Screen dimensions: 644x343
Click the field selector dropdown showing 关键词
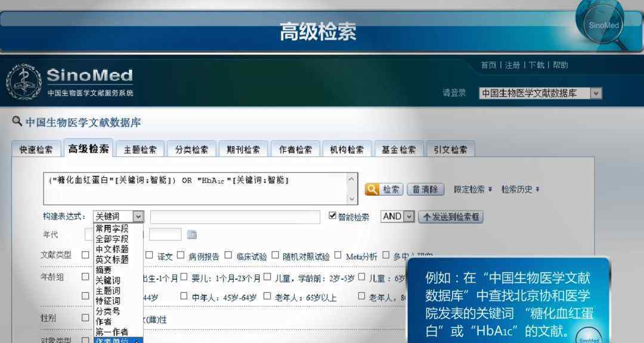[x=118, y=217]
